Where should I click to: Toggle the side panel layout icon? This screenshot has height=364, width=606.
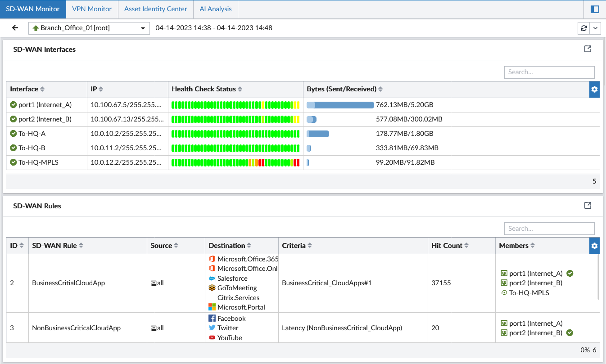[x=595, y=9]
